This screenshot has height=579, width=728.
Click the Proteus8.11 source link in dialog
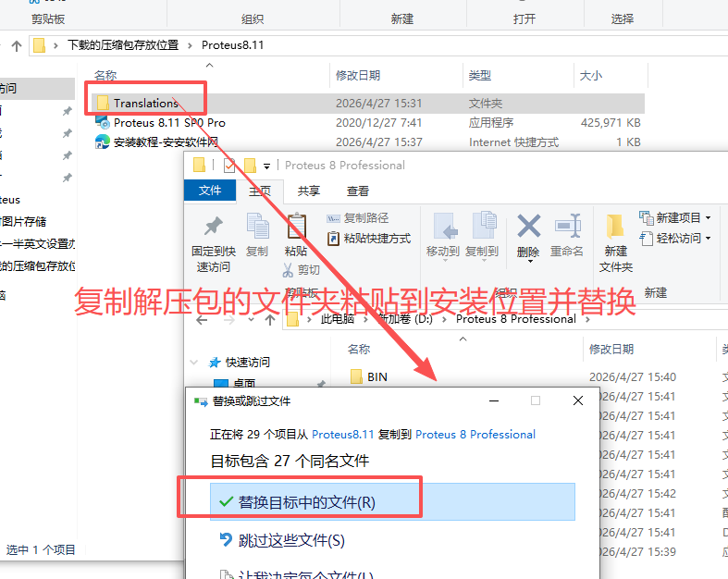pyautogui.click(x=342, y=434)
